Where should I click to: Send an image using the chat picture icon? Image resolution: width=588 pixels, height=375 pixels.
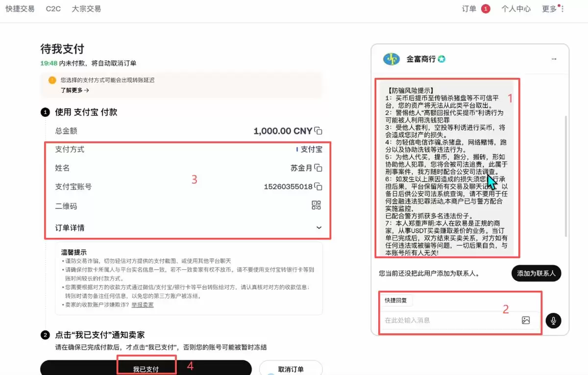[x=526, y=321]
